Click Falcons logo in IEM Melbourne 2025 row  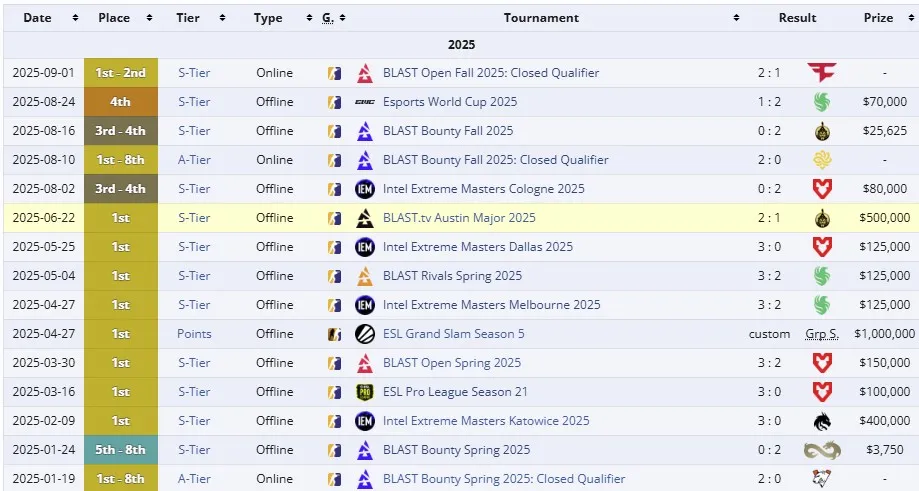coord(822,305)
